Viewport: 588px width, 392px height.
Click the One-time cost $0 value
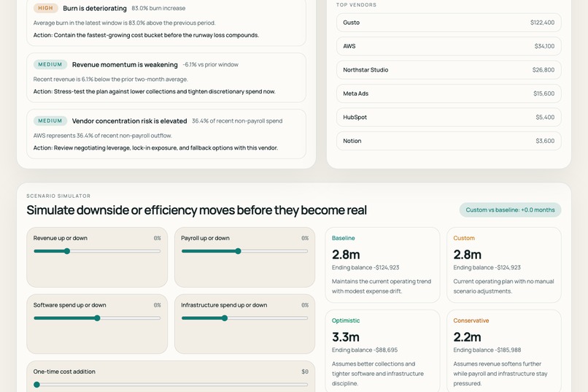click(305, 372)
